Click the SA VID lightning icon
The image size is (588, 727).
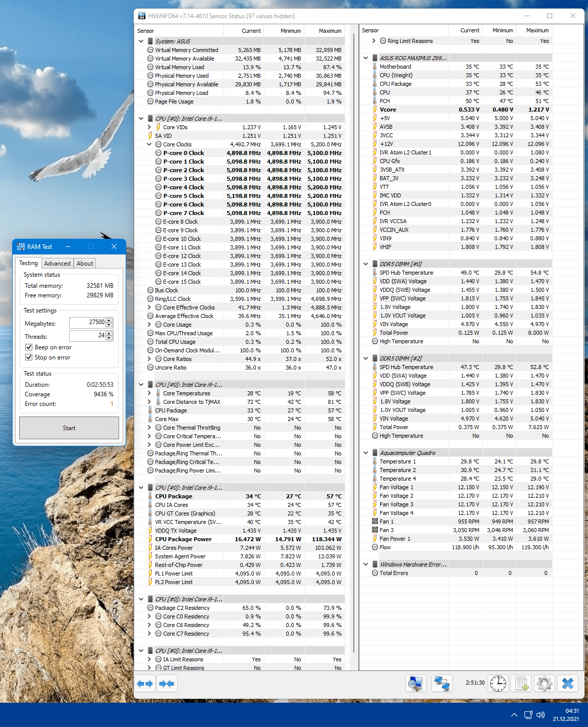click(150, 136)
